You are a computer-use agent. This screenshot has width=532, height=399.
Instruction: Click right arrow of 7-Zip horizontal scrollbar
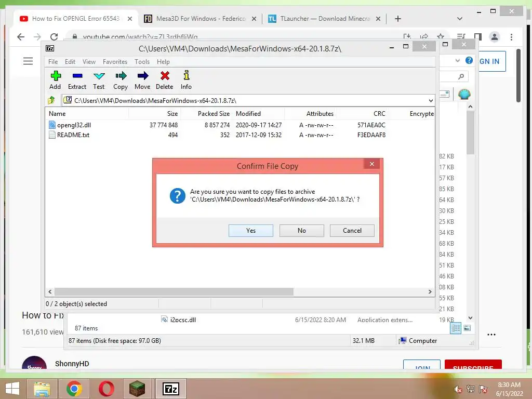pyautogui.click(x=430, y=292)
